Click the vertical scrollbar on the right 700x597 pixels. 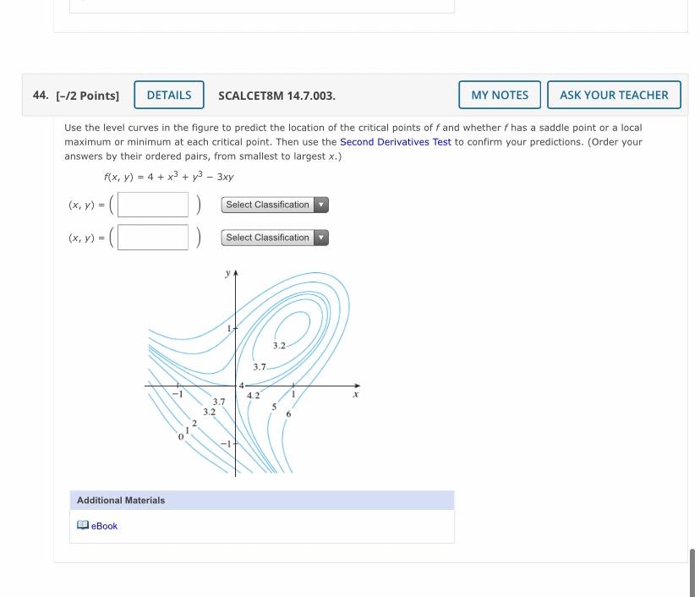point(692,571)
